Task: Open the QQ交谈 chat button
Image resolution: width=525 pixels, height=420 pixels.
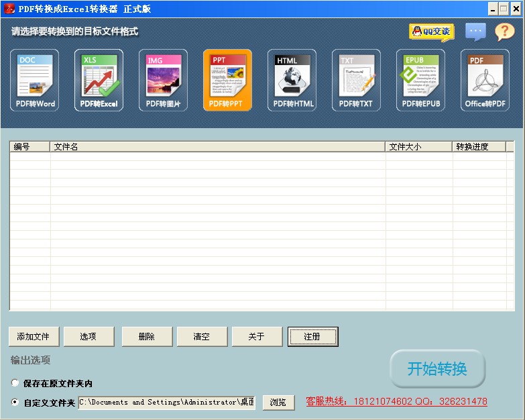Action: pos(432,32)
